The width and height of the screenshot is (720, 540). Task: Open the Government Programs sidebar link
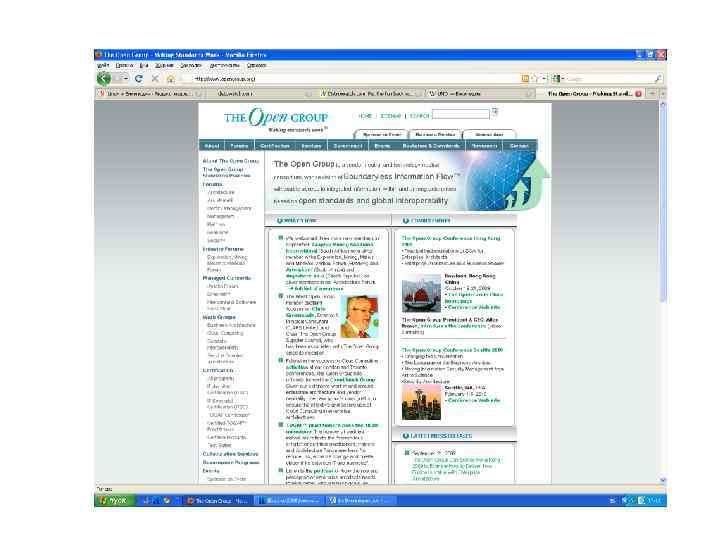[231, 463]
